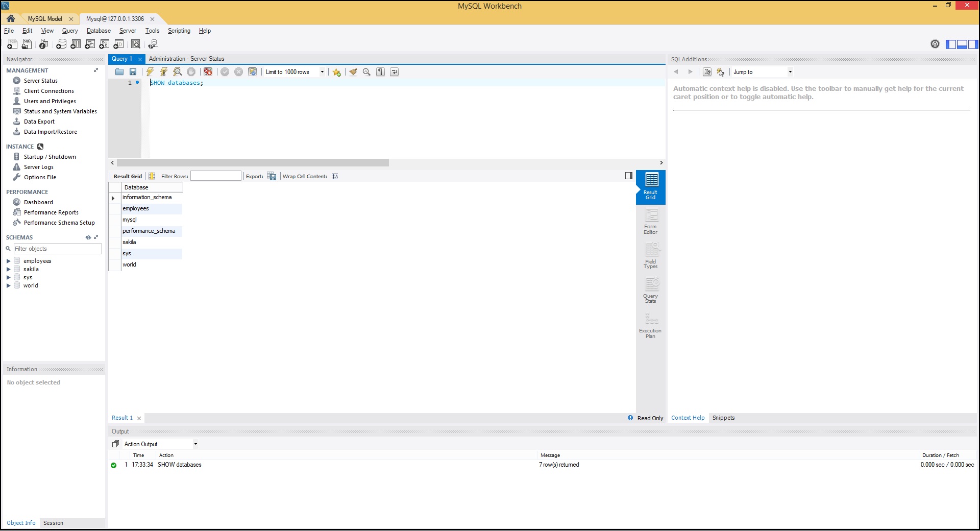The width and height of the screenshot is (980, 531).
Task: Open the Server menu
Action: (128, 31)
